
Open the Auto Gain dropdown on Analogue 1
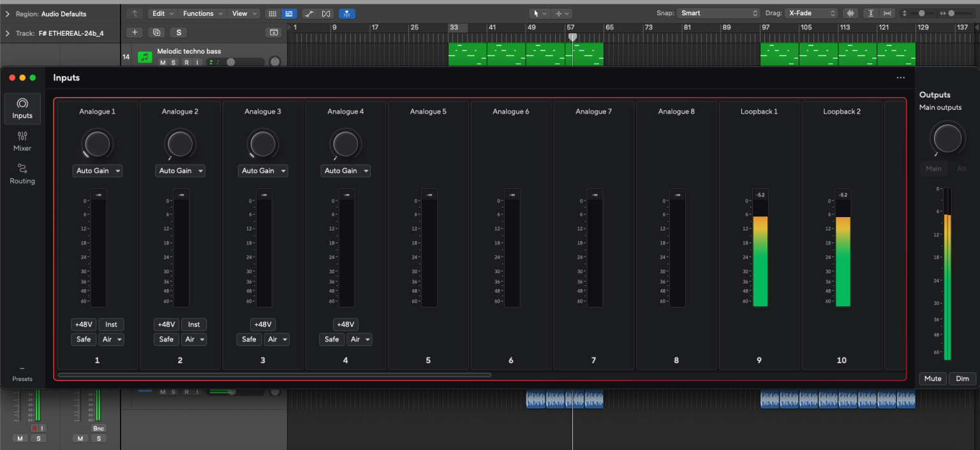pyautogui.click(x=97, y=170)
